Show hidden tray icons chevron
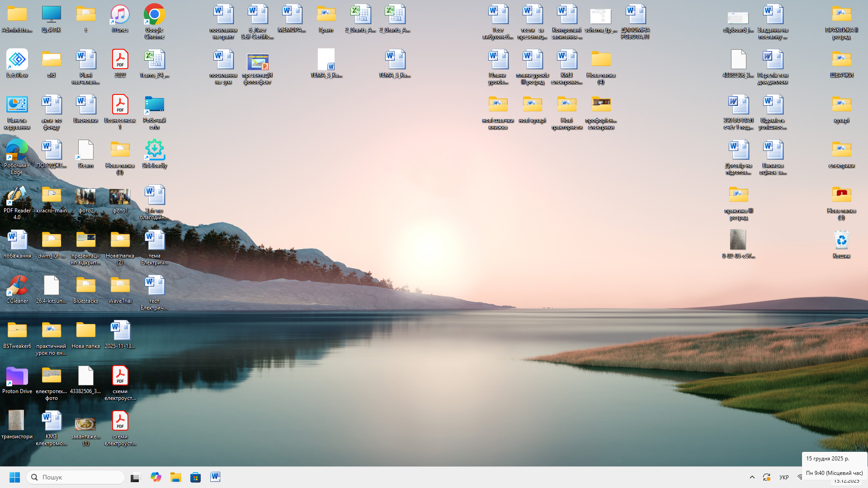The image size is (868, 488). pos(752,477)
